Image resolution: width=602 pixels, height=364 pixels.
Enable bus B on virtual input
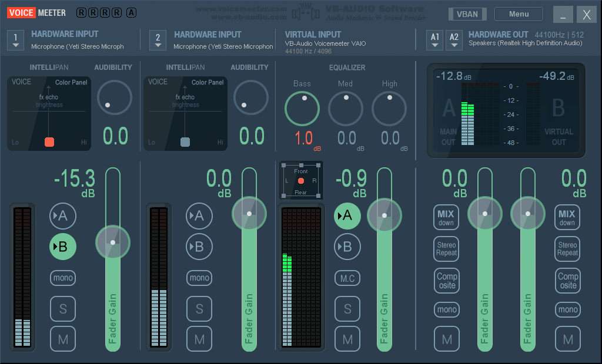347,247
